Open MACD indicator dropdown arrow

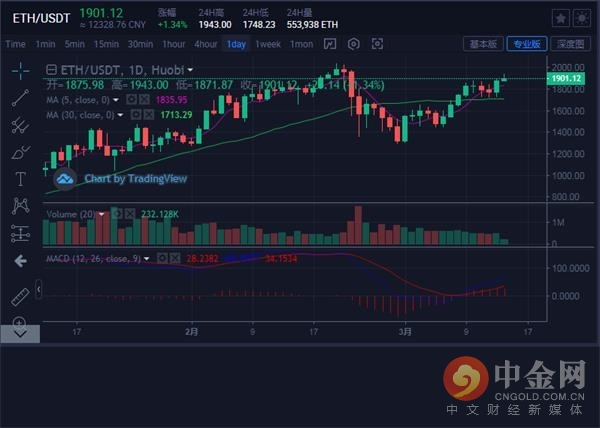(x=147, y=259)
